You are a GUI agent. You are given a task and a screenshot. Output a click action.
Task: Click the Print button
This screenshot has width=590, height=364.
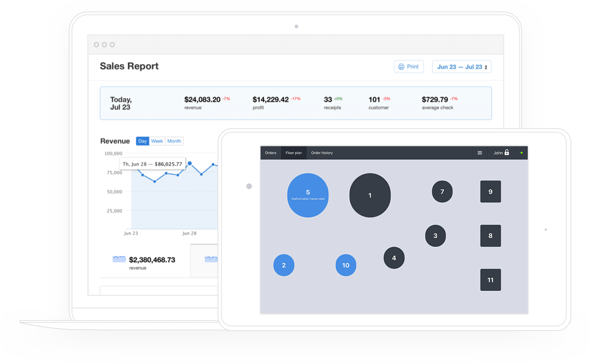tap(409, 66)
